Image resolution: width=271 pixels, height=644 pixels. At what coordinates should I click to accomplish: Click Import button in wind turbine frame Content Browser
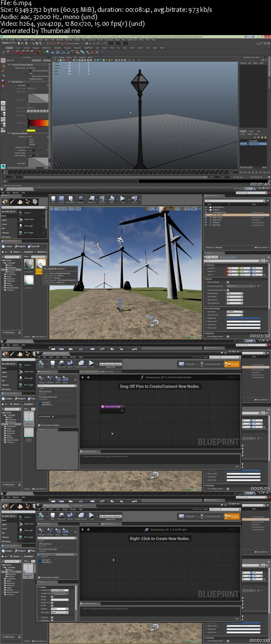pos(20,247)
